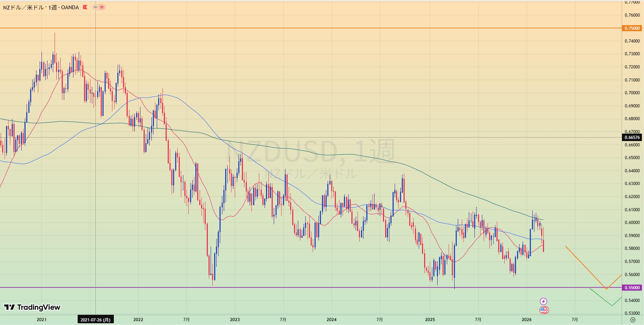
Task: Click the grey dash indicator icon
Action: point(95,7)
